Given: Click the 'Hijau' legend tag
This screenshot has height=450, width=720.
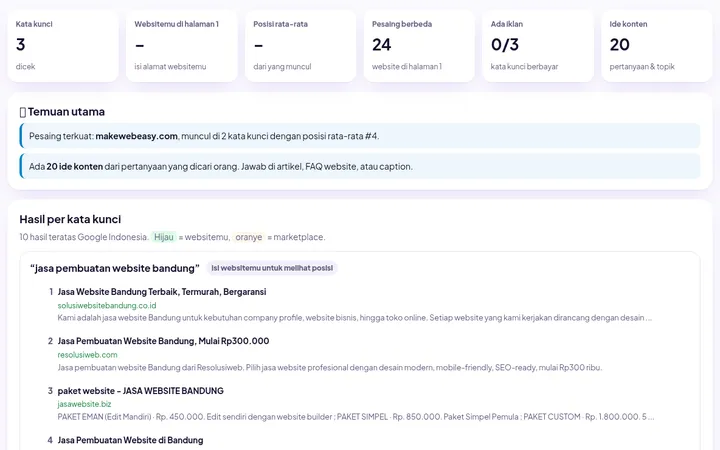Looking at the screenshot, I should tap(164, 237).
